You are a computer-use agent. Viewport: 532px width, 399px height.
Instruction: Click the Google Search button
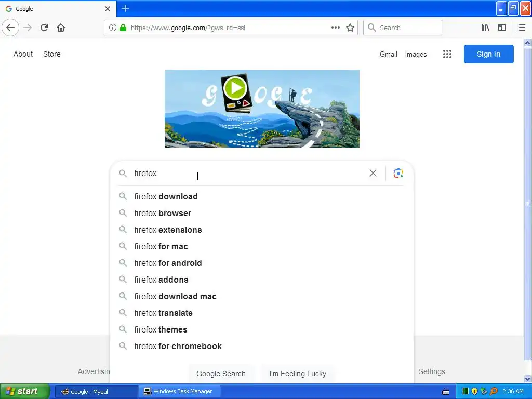[x=221, y=374]
